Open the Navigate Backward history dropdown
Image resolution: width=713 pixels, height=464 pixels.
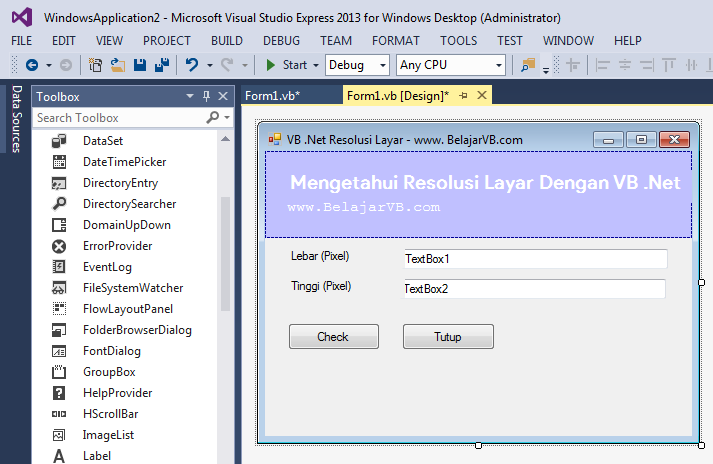coord(49,66)
